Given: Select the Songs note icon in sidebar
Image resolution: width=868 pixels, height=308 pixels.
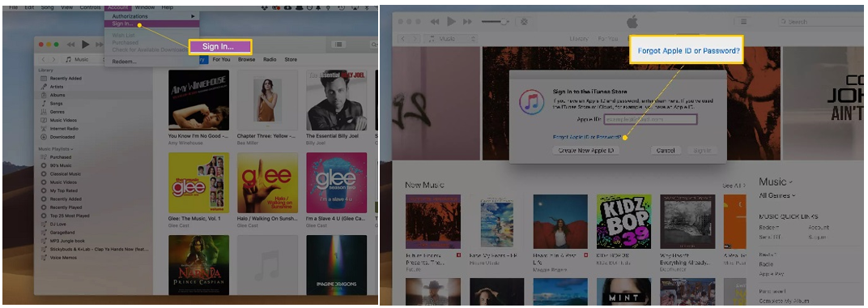Looking at the screenshot, I should 44,103.
